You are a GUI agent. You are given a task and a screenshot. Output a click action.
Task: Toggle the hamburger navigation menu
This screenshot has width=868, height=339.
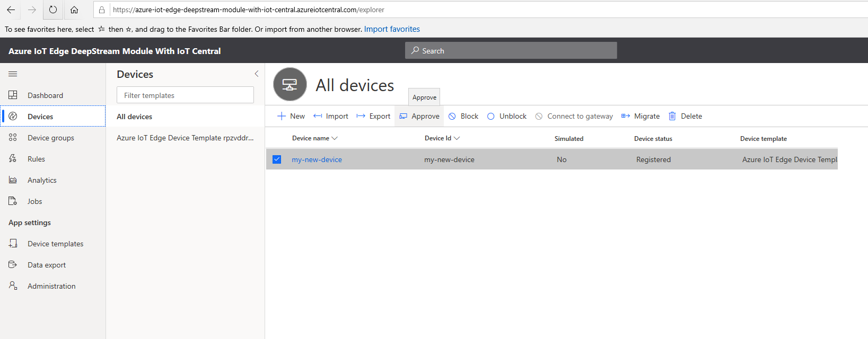pos(13,74)
